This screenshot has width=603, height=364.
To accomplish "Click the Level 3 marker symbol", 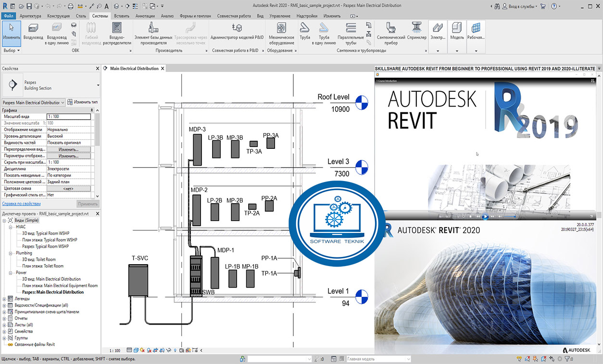I will tap(362, 167).
